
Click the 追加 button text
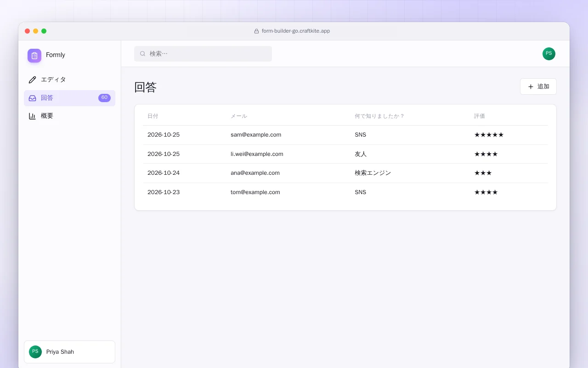[543, 86]
